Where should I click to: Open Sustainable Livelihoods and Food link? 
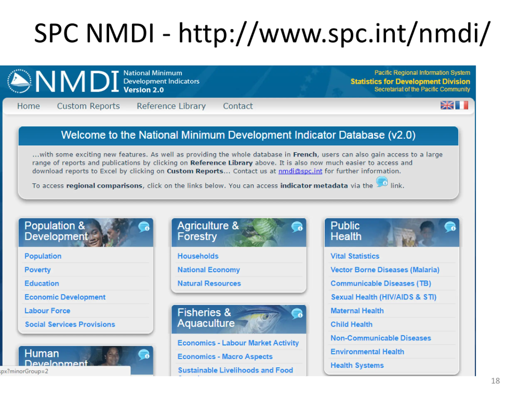click(x=235, y=370)
